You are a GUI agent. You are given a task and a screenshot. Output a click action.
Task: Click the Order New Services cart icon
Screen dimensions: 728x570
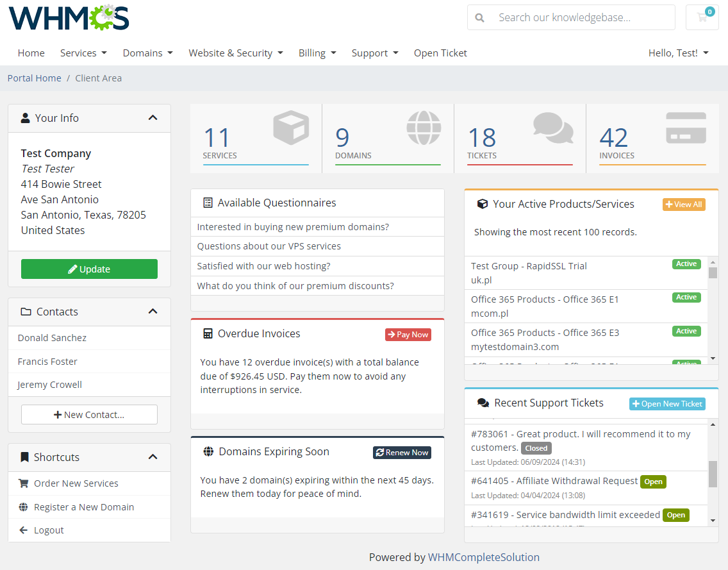click(23, 483)
